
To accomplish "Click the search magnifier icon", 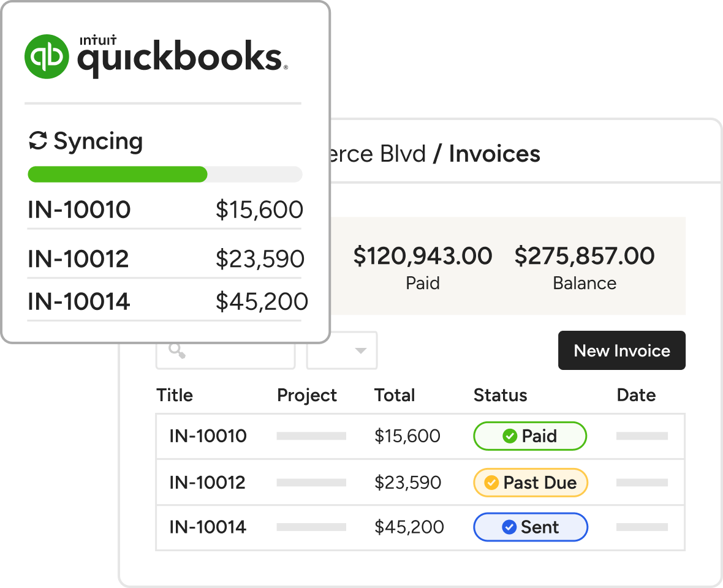I will click(177, 351).
